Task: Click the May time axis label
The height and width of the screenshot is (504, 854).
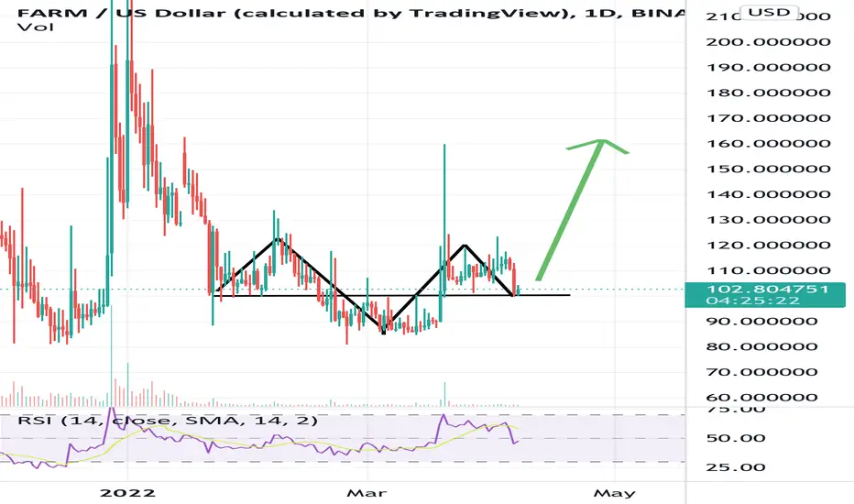Action: [614, 493]
